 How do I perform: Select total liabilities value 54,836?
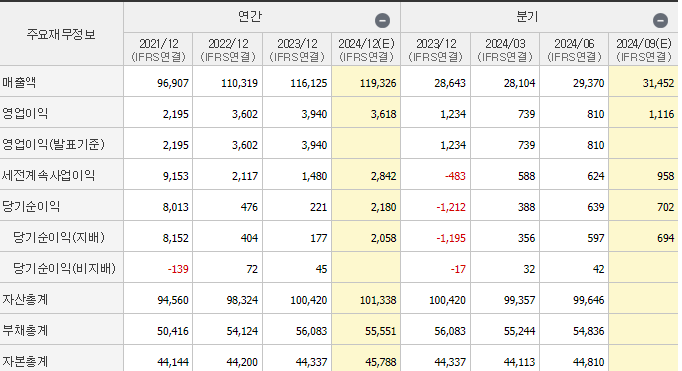[588, 331]
